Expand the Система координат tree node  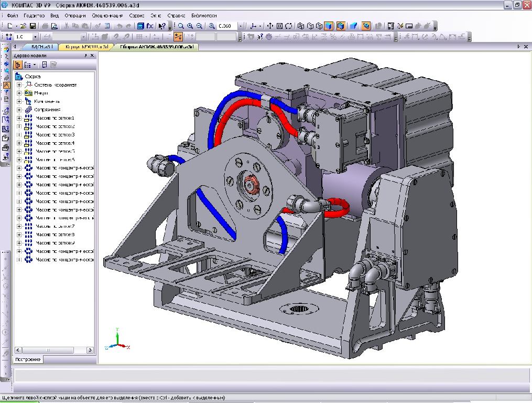(19, 85)
